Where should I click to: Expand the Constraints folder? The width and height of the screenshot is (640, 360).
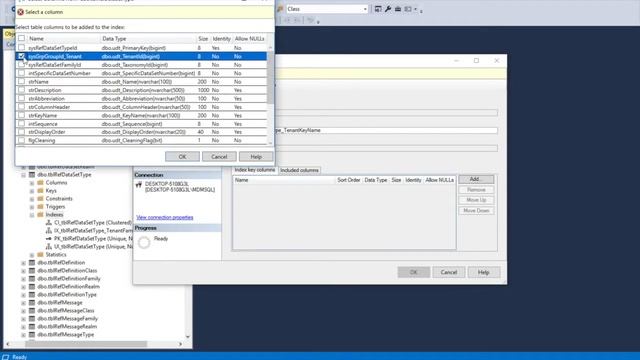32,199
